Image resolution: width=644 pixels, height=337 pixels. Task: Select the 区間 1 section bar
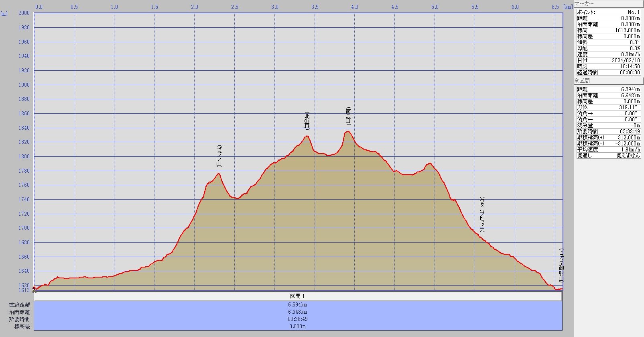tap(297, 296)
